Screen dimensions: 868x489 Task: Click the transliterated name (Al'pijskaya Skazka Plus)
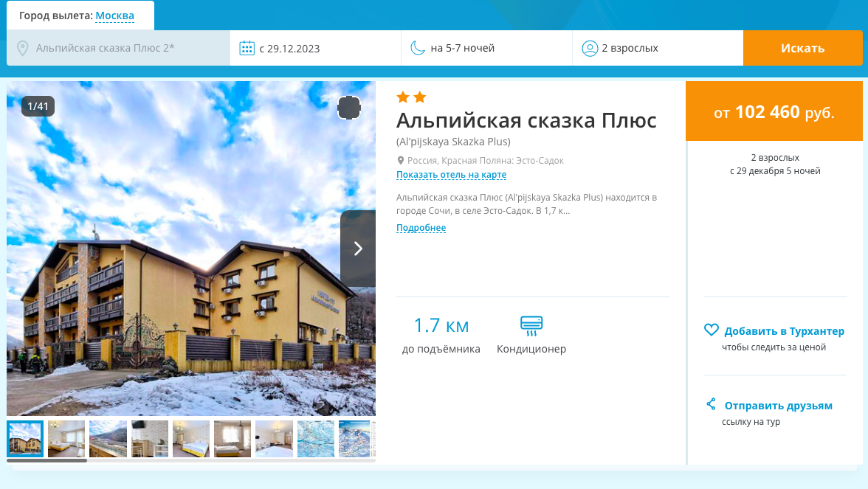(x=453, y=142)
